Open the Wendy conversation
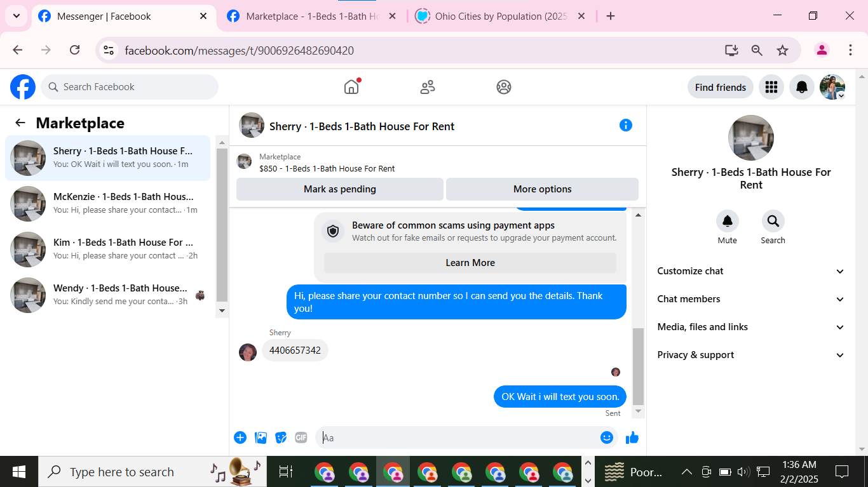This screenshot has height=487, width=868. pyautogui.click(x=108, y=295)
